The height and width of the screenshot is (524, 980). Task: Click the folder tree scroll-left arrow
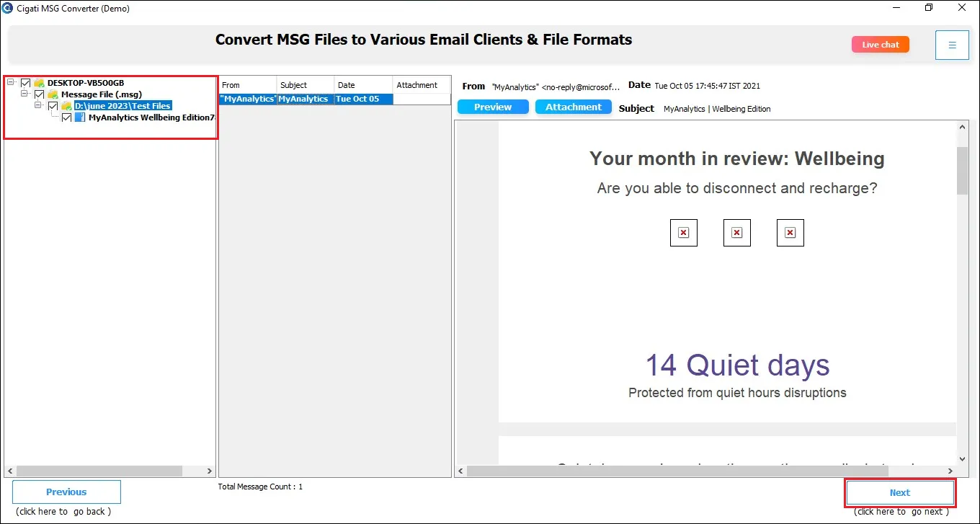click(10, 471)
